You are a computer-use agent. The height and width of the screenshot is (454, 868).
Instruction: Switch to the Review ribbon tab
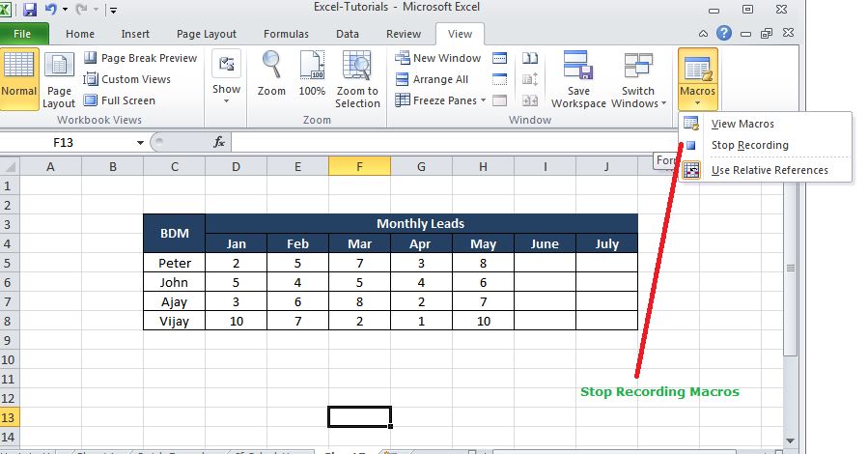(x=404, y=34)
